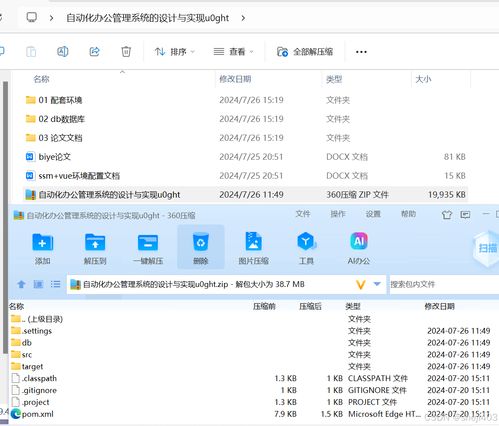The image size is (499, 426).
Task: Switch to detail list view icon
Action: [38, 284]
